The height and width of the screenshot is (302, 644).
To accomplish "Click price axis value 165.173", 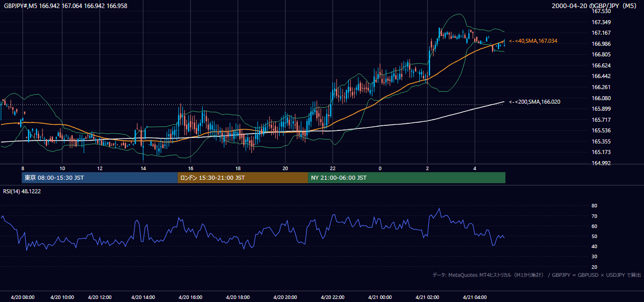I will pyautogui.click(x=601, y=152).
